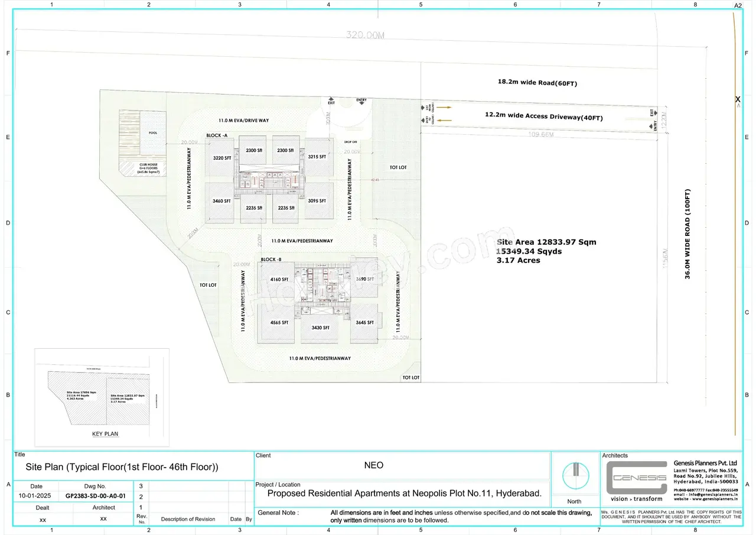Viewport: 756px width, 535px height.
Task: Select the '3430 SFT' unit label
Action: click(320, 328)
